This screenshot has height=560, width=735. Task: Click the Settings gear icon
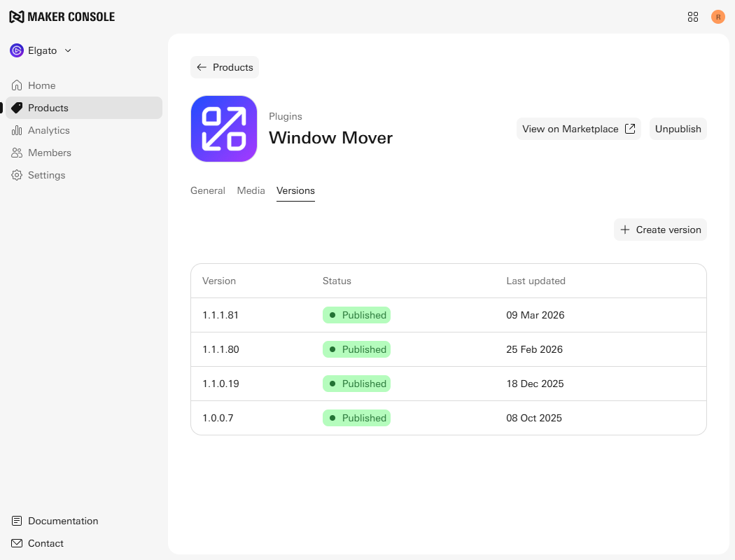point(17,175)
